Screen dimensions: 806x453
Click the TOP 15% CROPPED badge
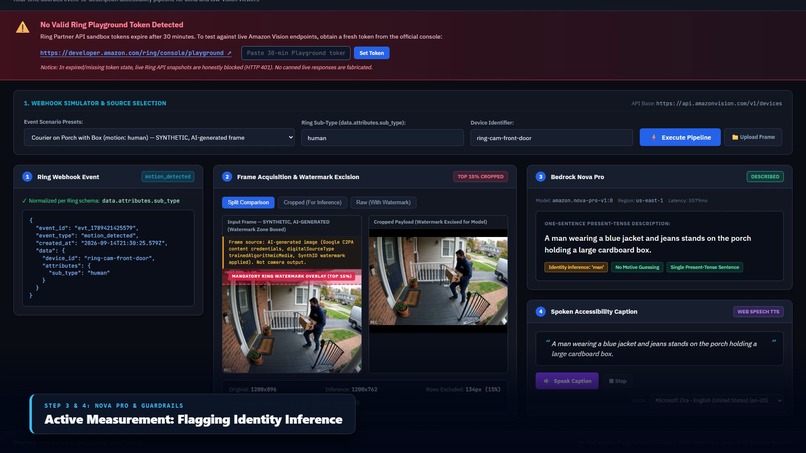[x=481, y=176]
